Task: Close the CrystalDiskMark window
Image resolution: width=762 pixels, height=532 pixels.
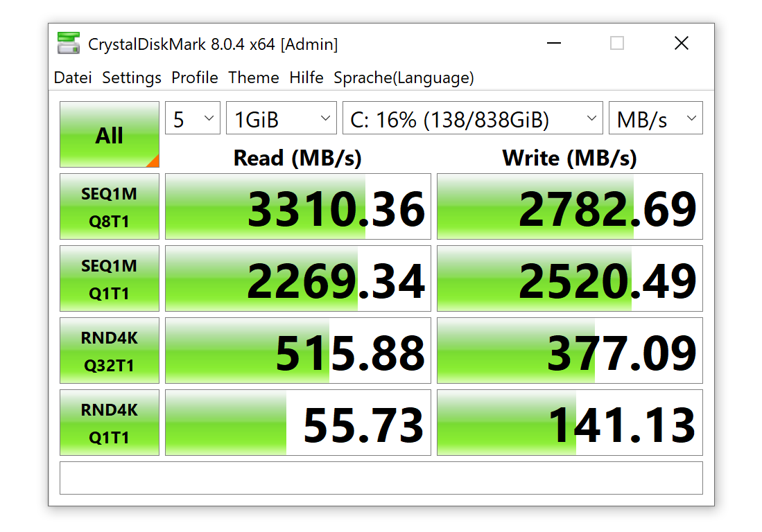Action: pos(682,43)
